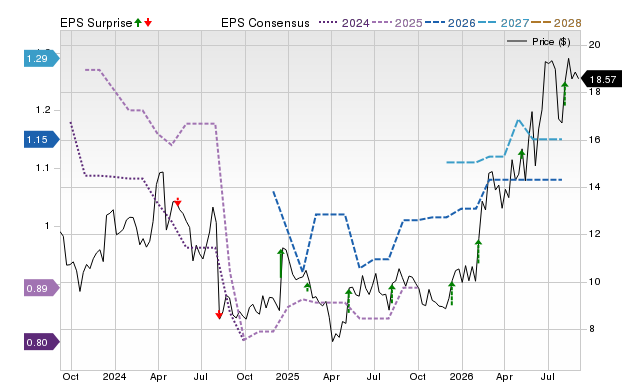Click the 1.1 EPS axis label
Screen dimensions: 640x382
coord(42,168)
